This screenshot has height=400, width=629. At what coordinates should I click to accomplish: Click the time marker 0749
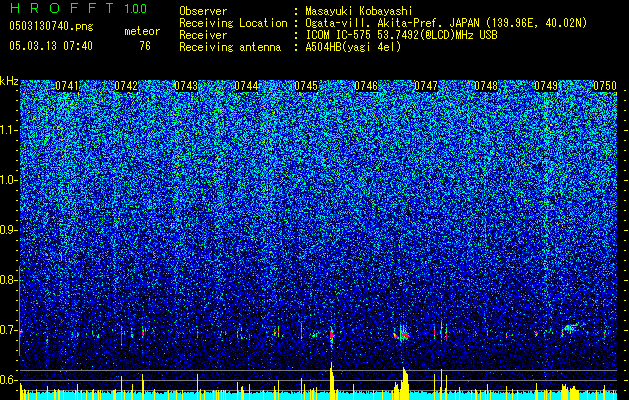[x=546, y=86]
